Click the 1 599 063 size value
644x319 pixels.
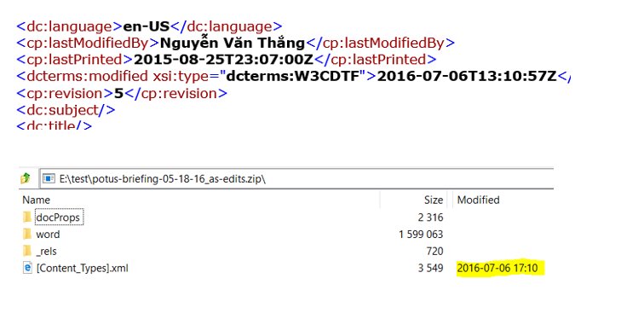point(421,235)
